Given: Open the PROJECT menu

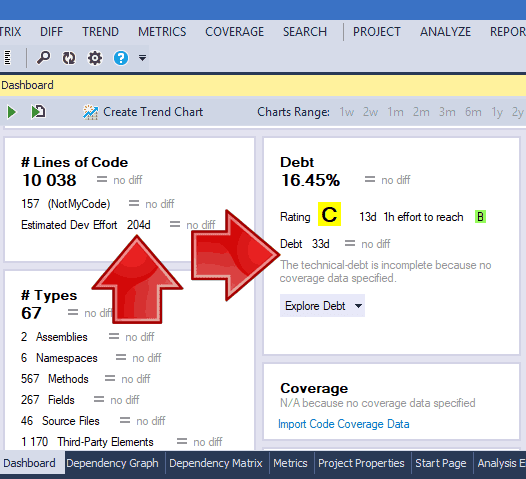Looking at the screenshot, I should click(376, 32).
